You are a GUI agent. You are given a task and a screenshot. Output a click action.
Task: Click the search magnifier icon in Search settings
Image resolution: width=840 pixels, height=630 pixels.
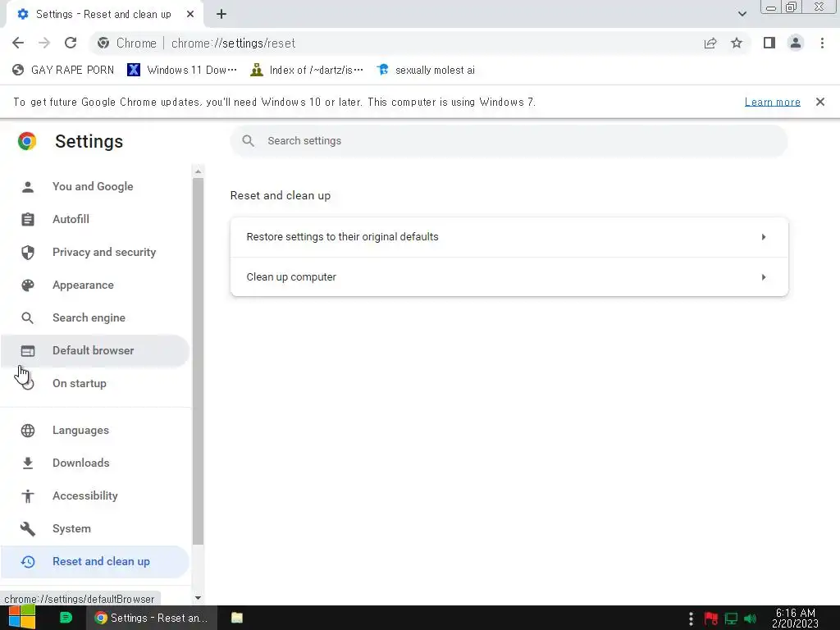pos(248,141)
